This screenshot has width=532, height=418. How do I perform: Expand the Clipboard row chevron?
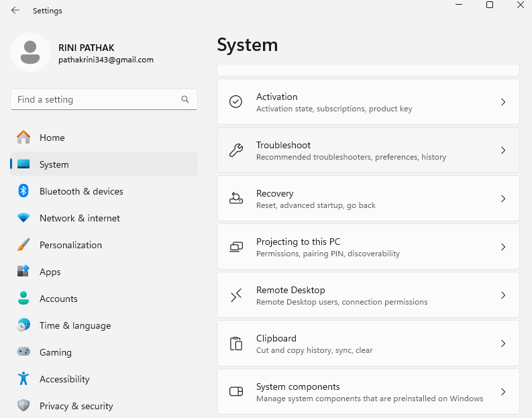[503, 344]
